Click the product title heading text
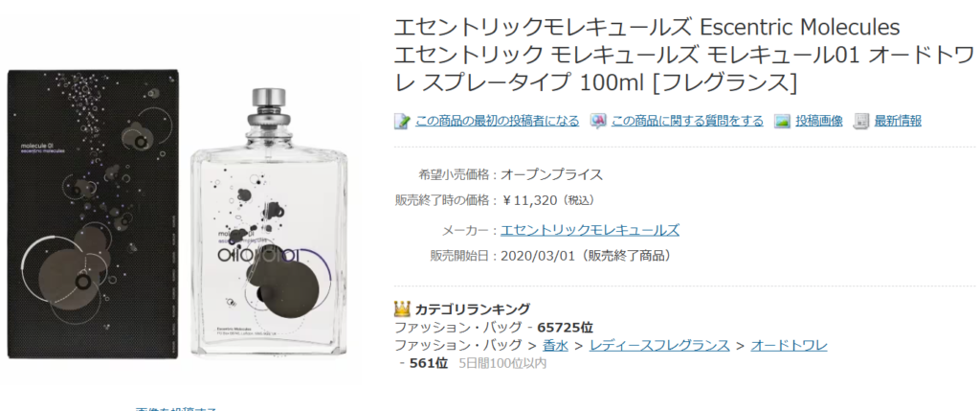Viewport: 980px width, 411px height. [683, 55]
